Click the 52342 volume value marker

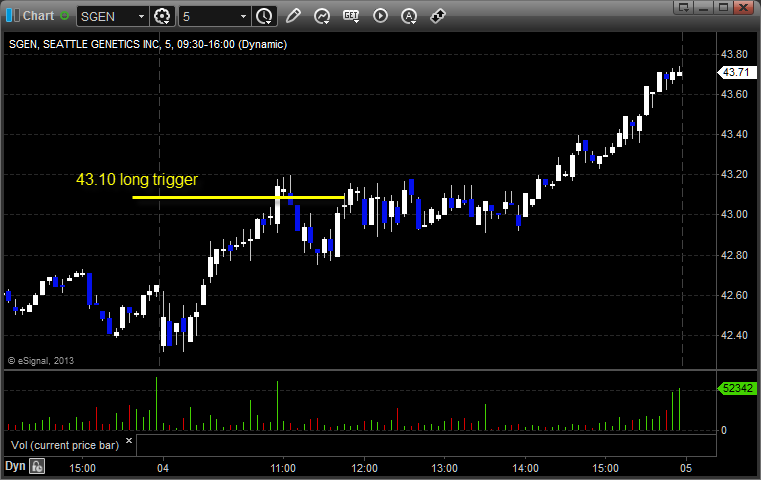[737, 388]
